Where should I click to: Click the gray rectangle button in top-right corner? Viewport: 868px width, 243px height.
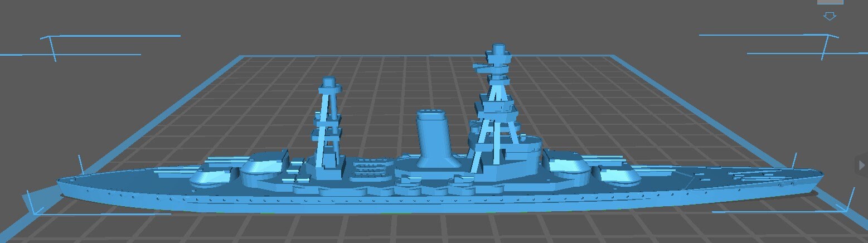(x=830, y=2)
